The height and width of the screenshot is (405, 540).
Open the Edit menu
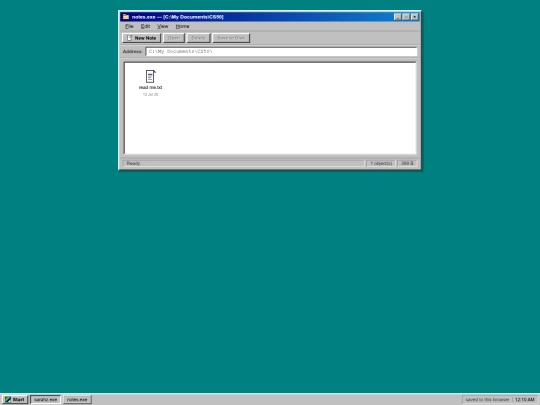pyautogui.click(x=145, y=26)
